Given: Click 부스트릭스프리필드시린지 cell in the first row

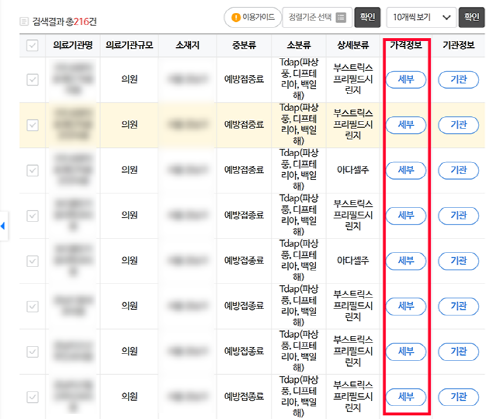Looking at the screenshot, I should [x=353, y=79].
